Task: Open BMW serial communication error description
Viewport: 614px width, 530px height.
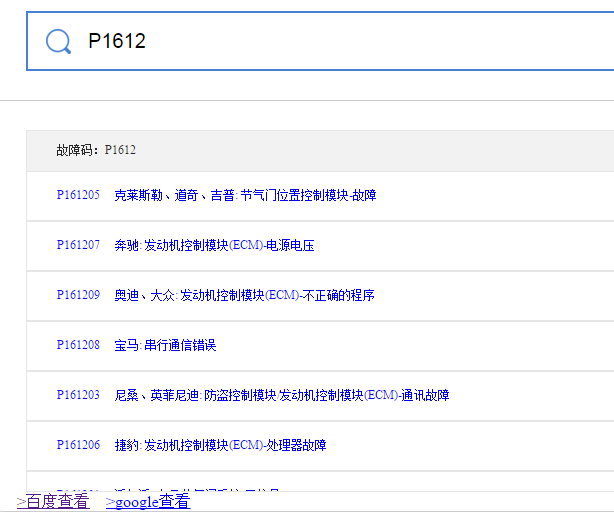Action: (x=165, y=345)
